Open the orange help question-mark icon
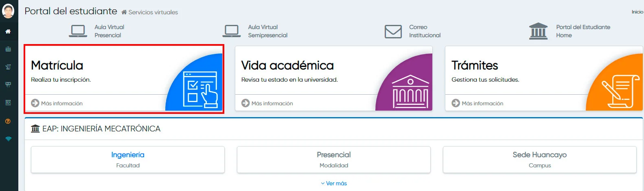 [8, 121]
